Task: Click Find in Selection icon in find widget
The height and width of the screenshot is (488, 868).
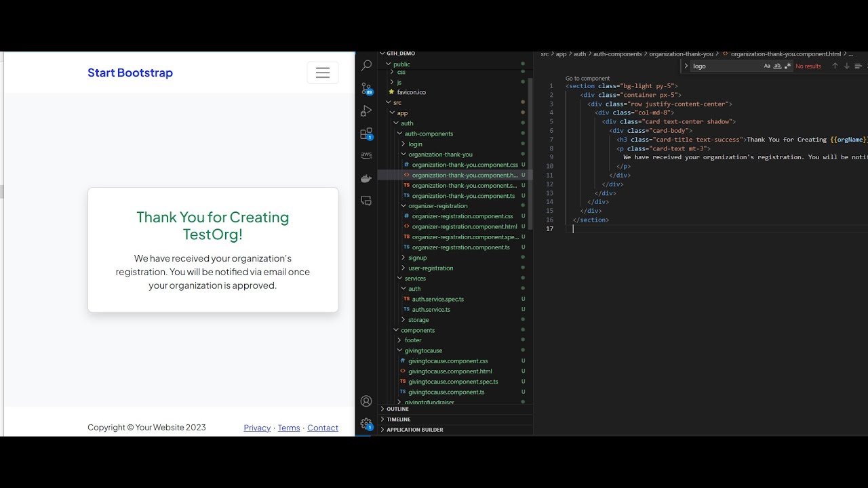Action: (858, 66)
